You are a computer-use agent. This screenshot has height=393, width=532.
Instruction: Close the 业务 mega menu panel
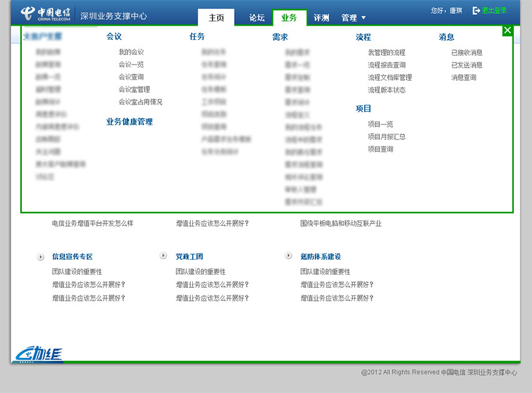507,30
